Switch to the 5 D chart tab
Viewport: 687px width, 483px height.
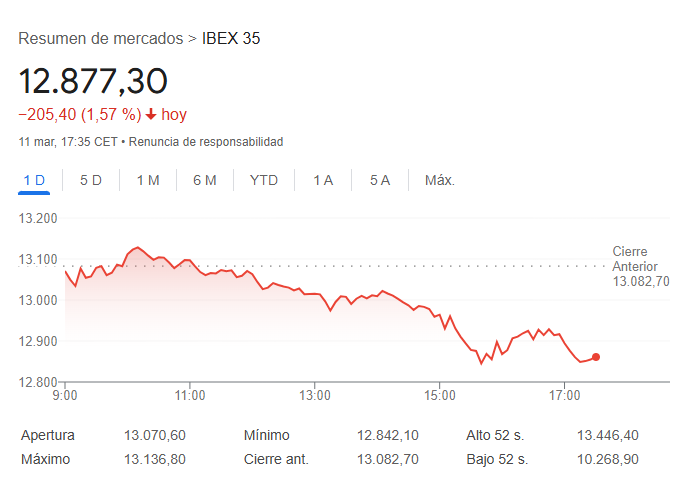[x=91, y=180]
